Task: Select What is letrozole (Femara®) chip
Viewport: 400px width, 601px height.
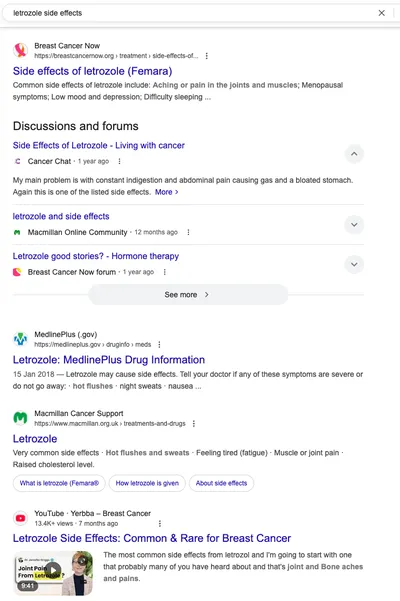Action: 59,483
